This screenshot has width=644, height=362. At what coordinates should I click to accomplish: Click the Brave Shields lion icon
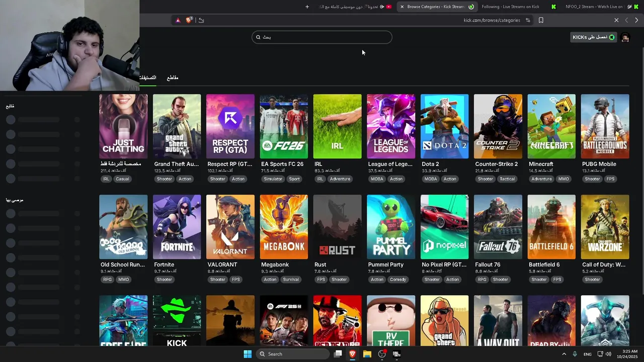point(189,20)
